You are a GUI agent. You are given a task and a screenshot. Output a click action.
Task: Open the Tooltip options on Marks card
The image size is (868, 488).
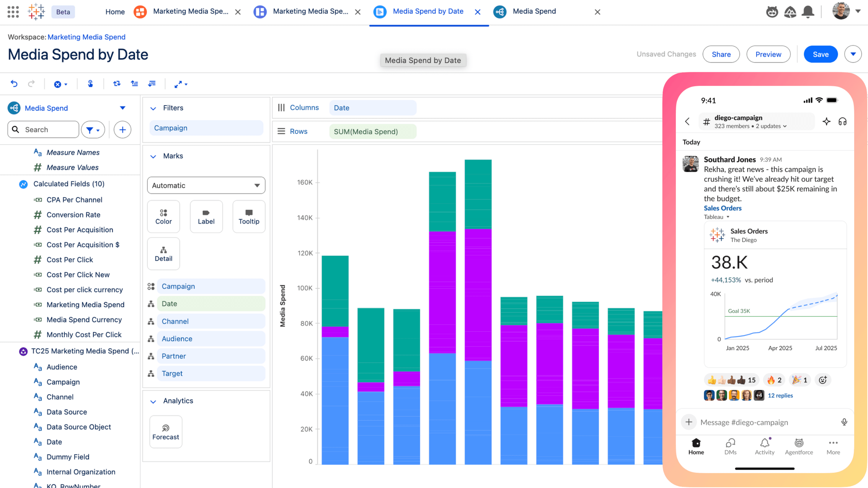(249, 216)
